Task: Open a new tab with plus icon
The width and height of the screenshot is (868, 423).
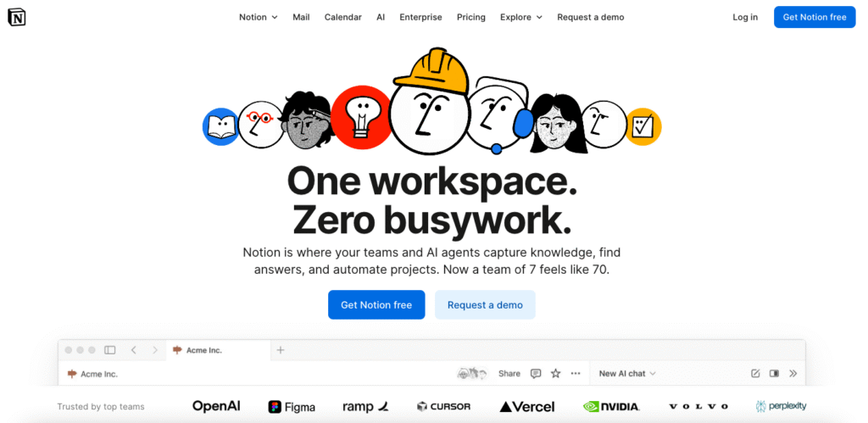Action: coord(281,350)
